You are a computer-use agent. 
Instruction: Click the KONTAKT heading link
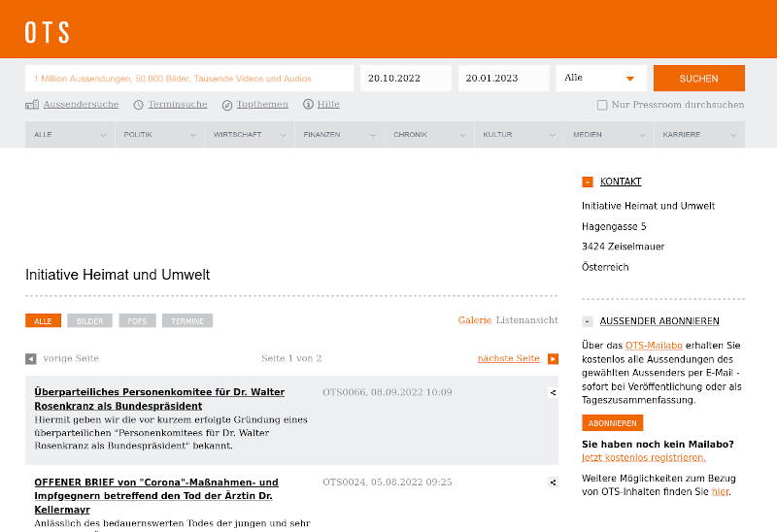click(x=621, y=182)
